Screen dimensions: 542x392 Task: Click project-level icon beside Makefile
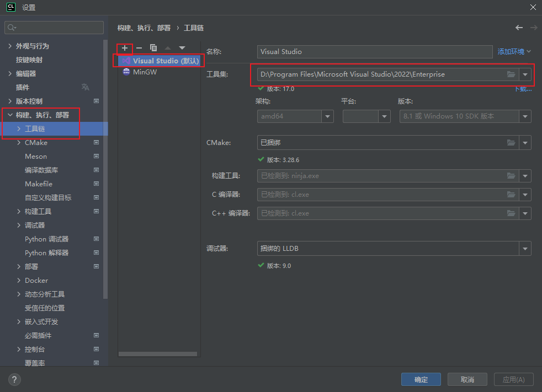click(x=97, y=184)
